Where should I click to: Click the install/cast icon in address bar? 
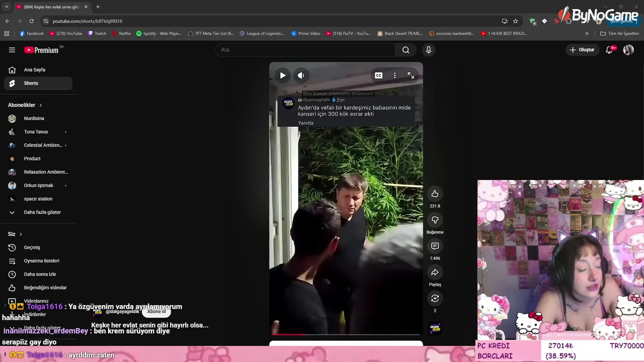click(505, 21)
